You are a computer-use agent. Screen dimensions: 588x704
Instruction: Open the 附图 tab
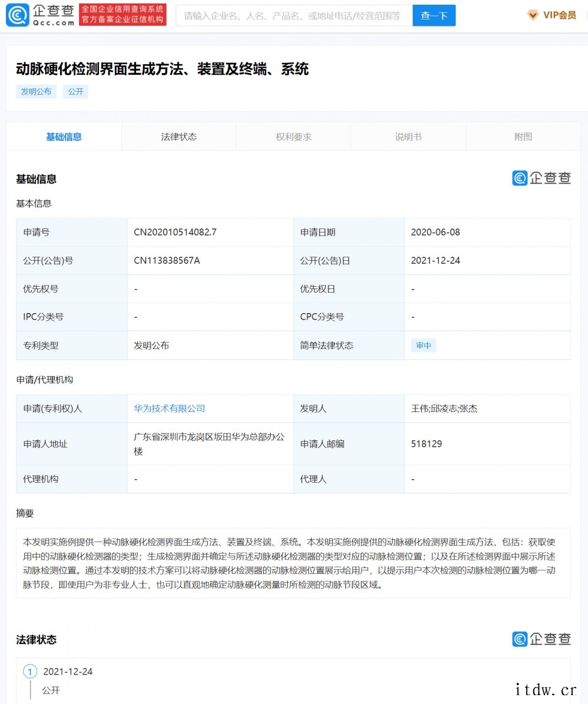523,137
